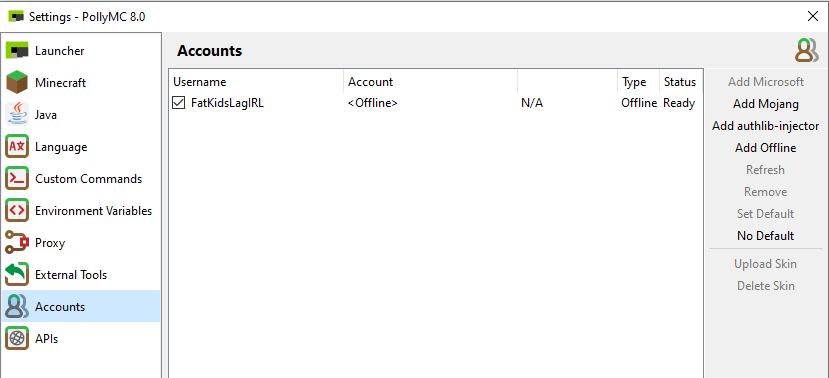Open the APIs settings page

coord(47,339)
